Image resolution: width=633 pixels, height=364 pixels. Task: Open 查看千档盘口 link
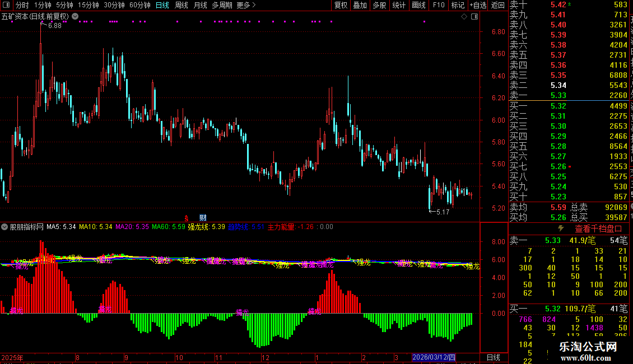tap(598, 229)
